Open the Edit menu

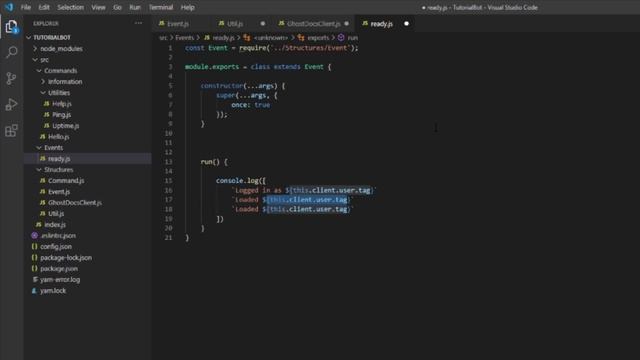44,7
